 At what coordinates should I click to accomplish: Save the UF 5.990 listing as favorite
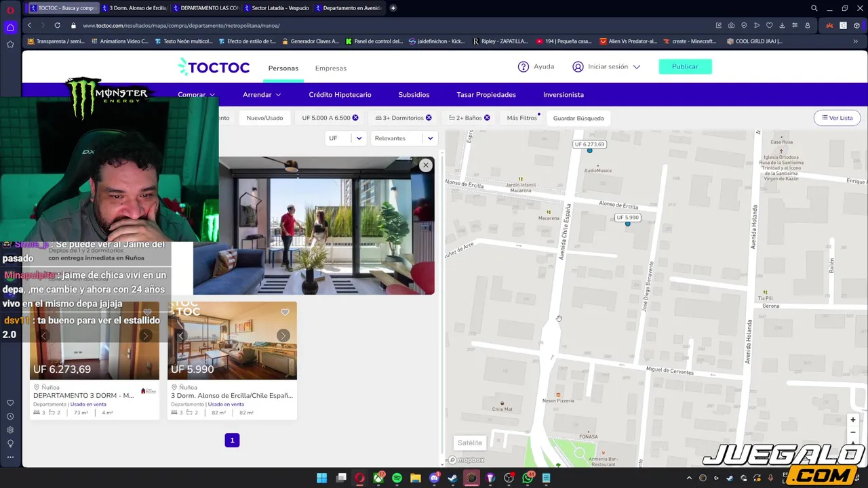285,312
